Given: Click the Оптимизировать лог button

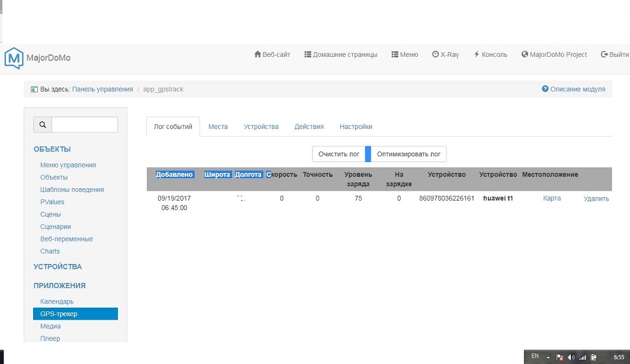Looking at the screenshot, I should coord(409,154).
